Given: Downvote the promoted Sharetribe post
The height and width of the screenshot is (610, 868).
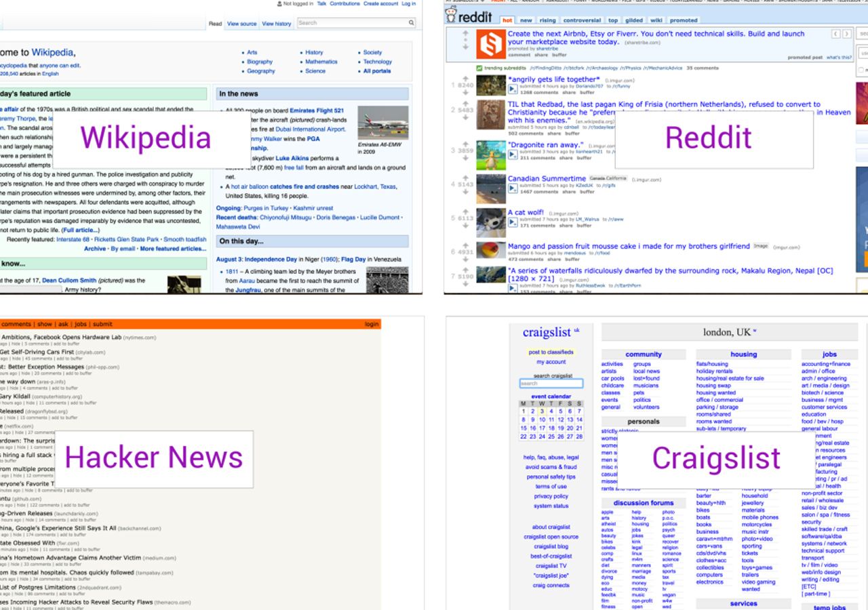Looking at the screenshot, I should tap(465, 47).
